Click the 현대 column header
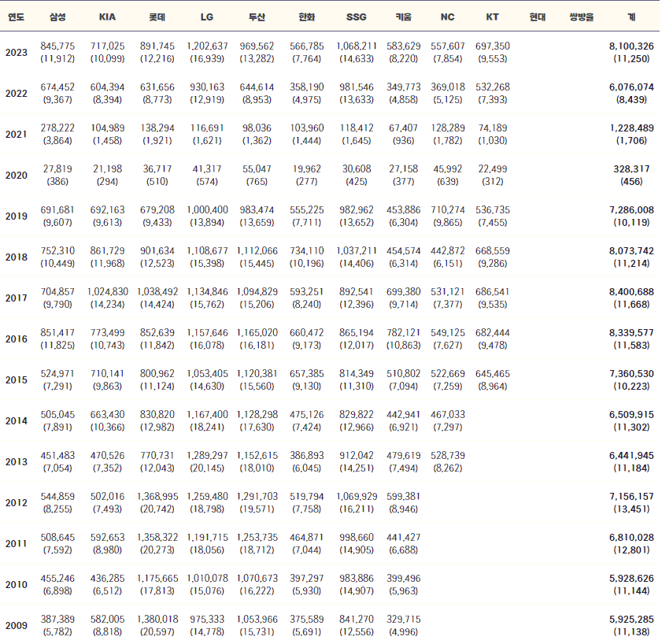Viewport: 662px width, 644px height. (538, 17)
